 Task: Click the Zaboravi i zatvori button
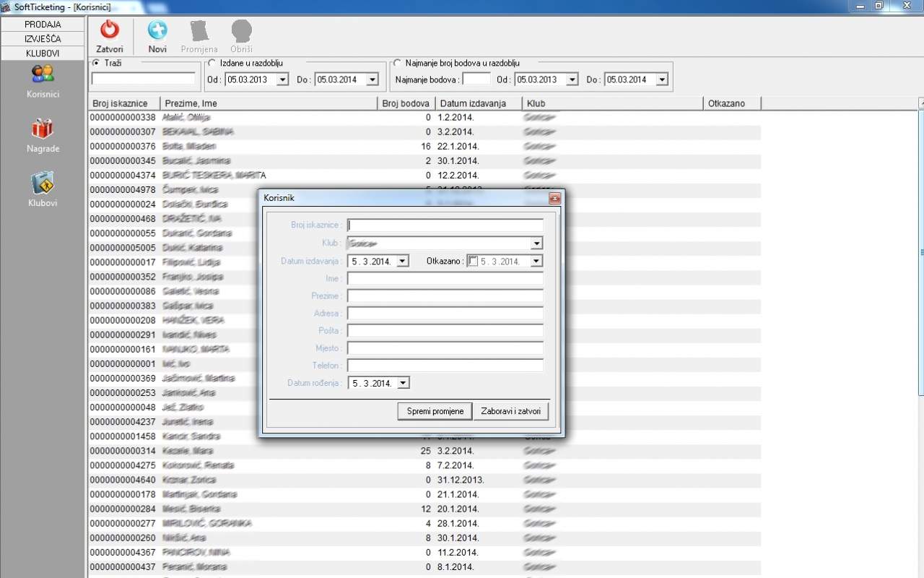(511, 411)
